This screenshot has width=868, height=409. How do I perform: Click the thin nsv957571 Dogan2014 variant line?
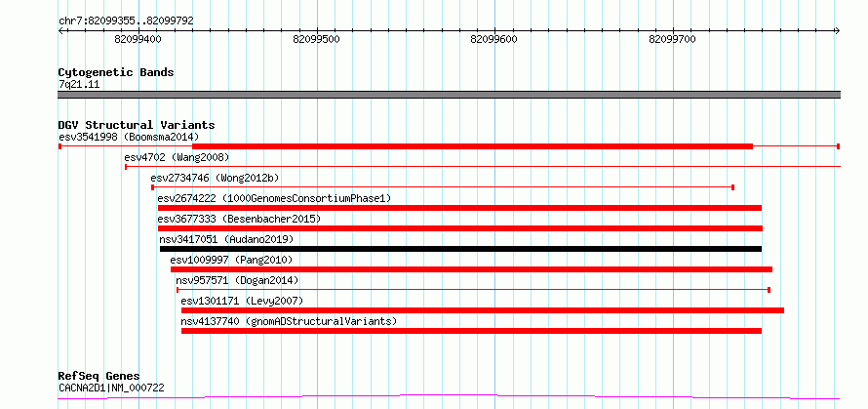pyautogui.click(x=473, y=290)
